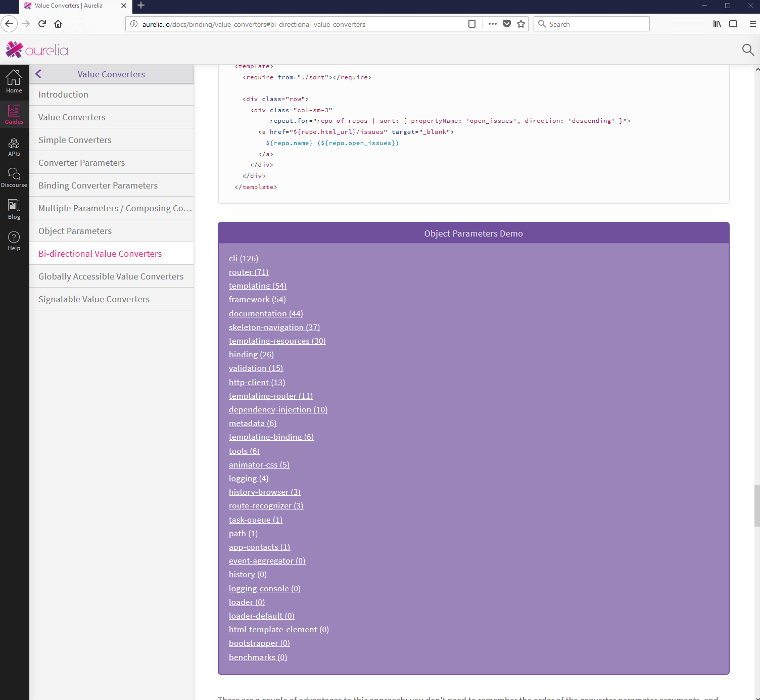
Task: Open the browser home page
Action: click(58, 24)
